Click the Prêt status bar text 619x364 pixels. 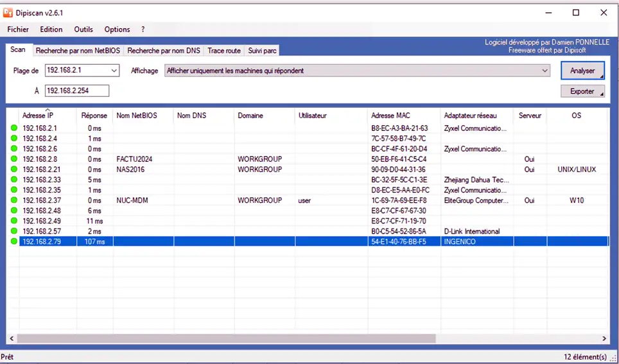tap(7, 357)
